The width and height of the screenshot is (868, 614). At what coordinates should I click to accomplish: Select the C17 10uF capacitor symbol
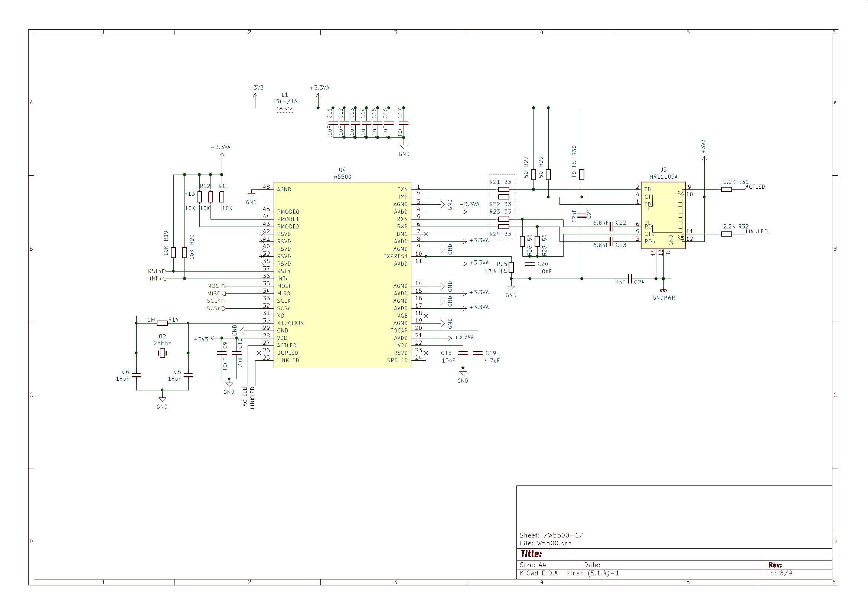[x=404, y=123]
